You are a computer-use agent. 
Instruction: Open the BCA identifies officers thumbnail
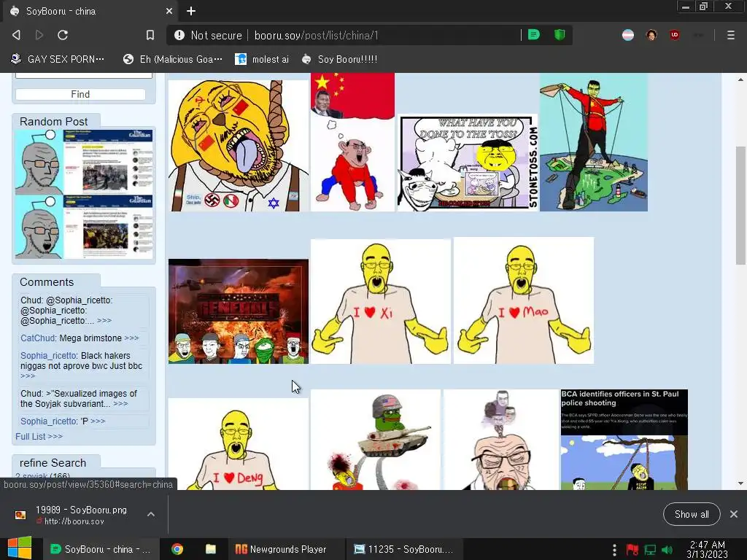click(x=624, y=440)
